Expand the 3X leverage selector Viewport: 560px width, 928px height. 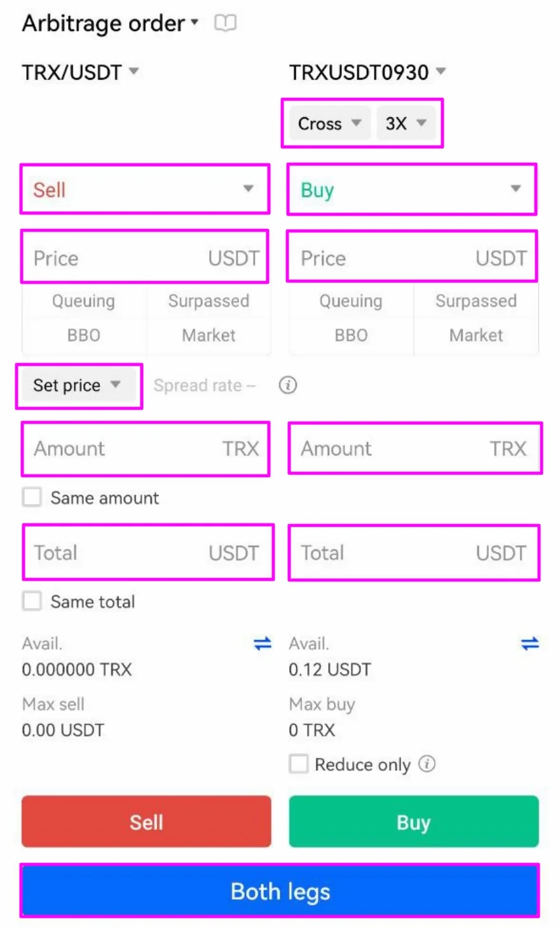click(x=406, y=123)
